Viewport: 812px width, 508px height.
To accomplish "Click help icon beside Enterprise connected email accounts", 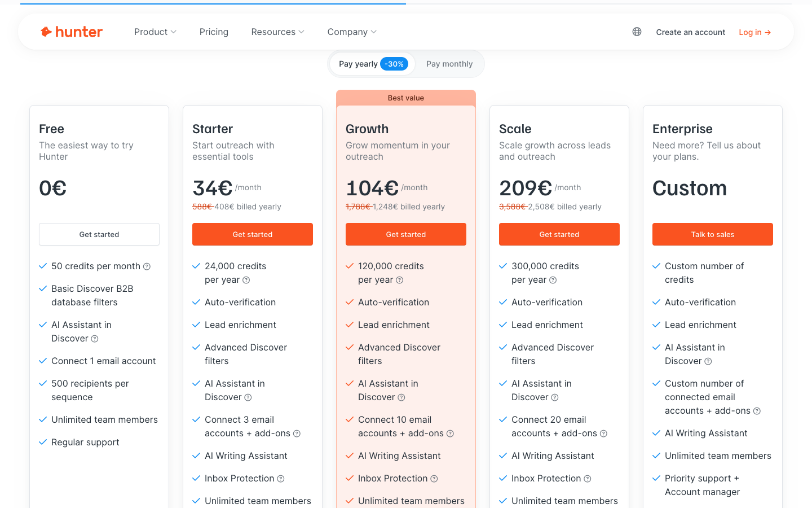I will 757,411.
